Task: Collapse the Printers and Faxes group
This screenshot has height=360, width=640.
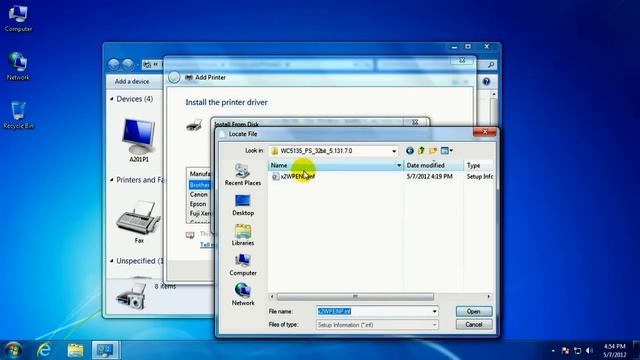Action: 112,180
